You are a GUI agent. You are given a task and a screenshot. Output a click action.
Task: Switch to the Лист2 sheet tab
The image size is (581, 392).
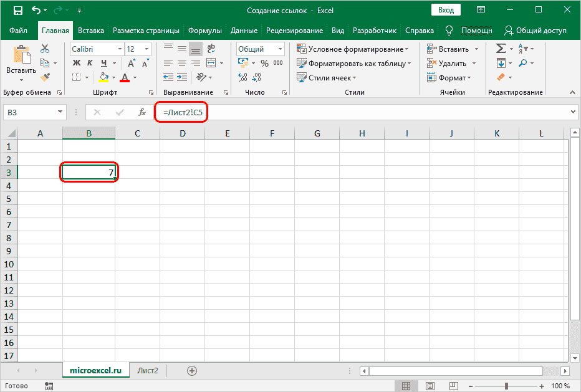[x=148, y=370]
